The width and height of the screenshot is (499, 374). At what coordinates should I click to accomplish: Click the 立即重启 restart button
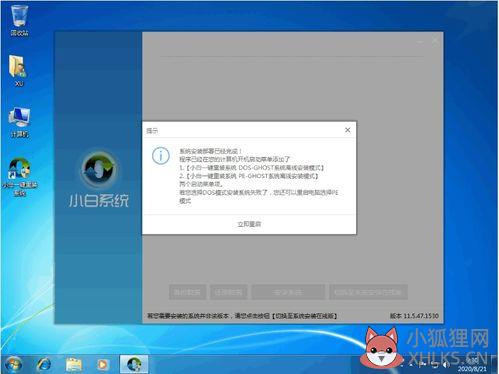tap(249, 224)
